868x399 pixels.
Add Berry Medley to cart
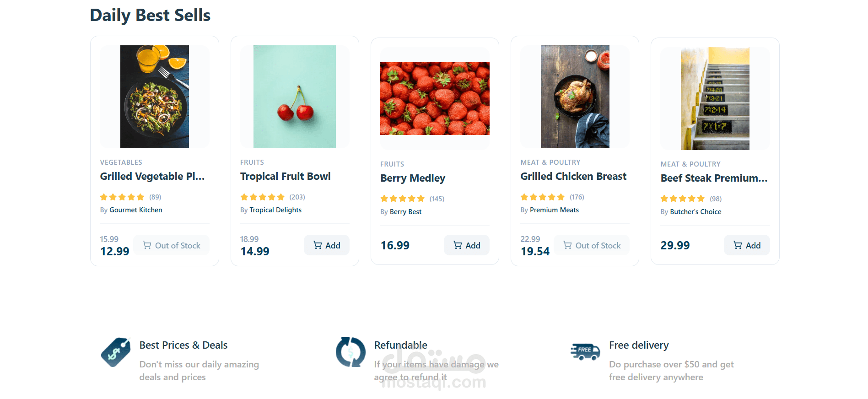coord(467,245)
